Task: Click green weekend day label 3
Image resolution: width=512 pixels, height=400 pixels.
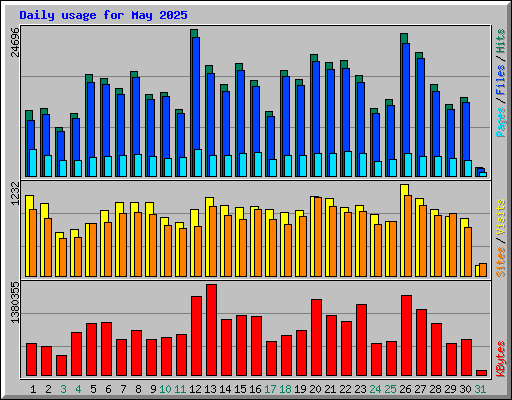Action: tap(63, 389)
